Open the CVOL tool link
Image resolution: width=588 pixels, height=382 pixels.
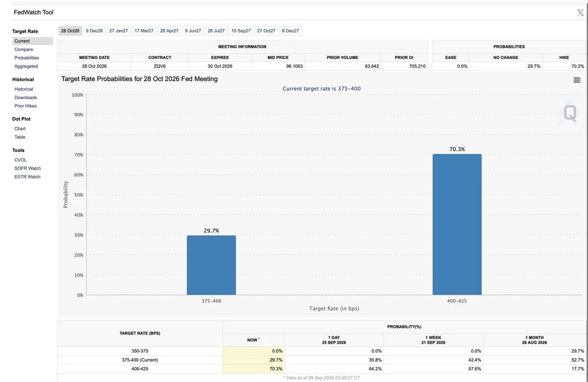click(21, 160)
